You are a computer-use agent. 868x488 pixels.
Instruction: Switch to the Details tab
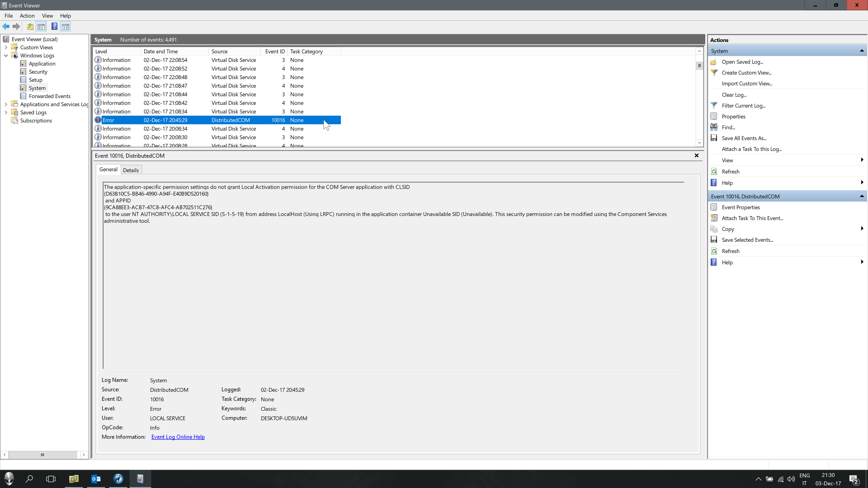tap(131, 170)
